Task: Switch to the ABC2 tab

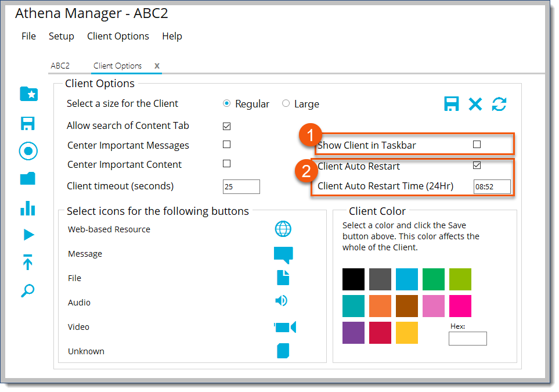Action: [x=60, y=66]
